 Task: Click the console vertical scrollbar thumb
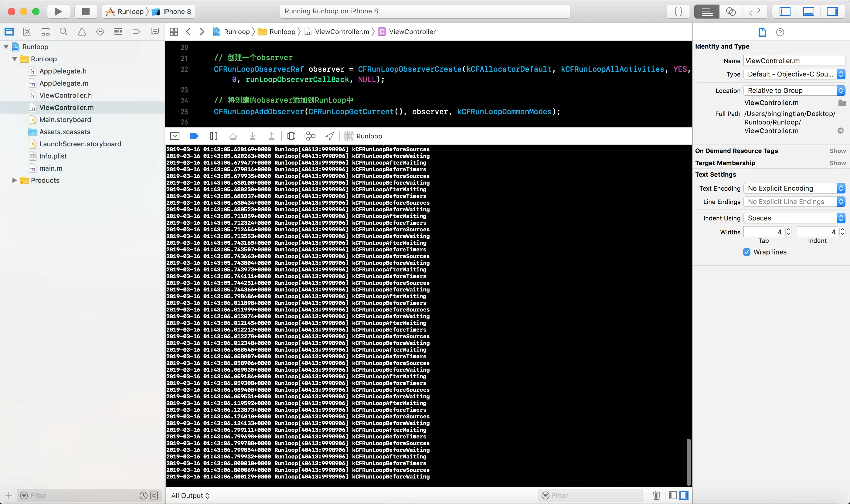688,462
